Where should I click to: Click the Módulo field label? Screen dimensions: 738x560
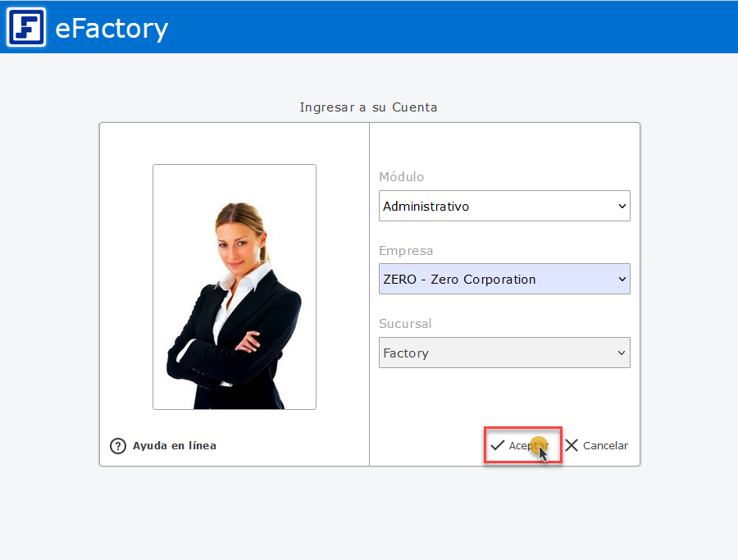click(x=402, y=177)
